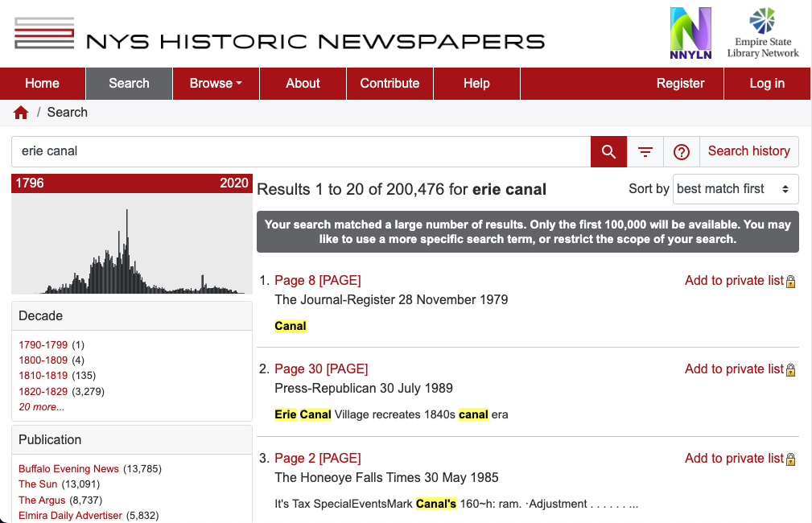Image resolution: width=812 pixels, height=523 pixels.
Task: Open the Help menu item
Action: (476, 84)
